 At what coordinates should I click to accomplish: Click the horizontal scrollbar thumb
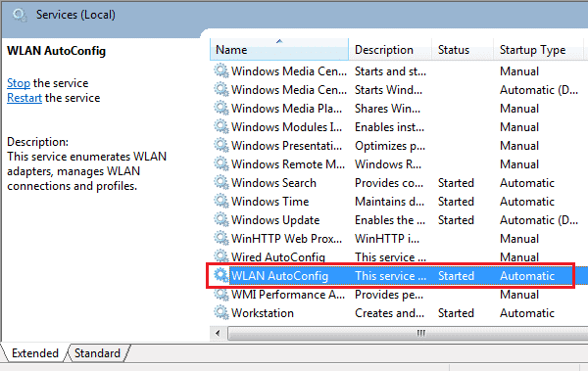408,333
